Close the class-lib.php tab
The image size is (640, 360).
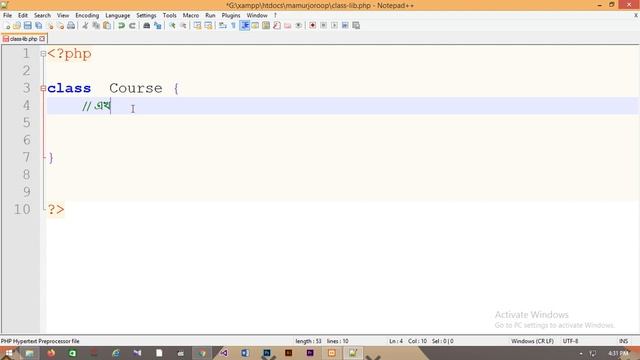[x=42, y=39]
